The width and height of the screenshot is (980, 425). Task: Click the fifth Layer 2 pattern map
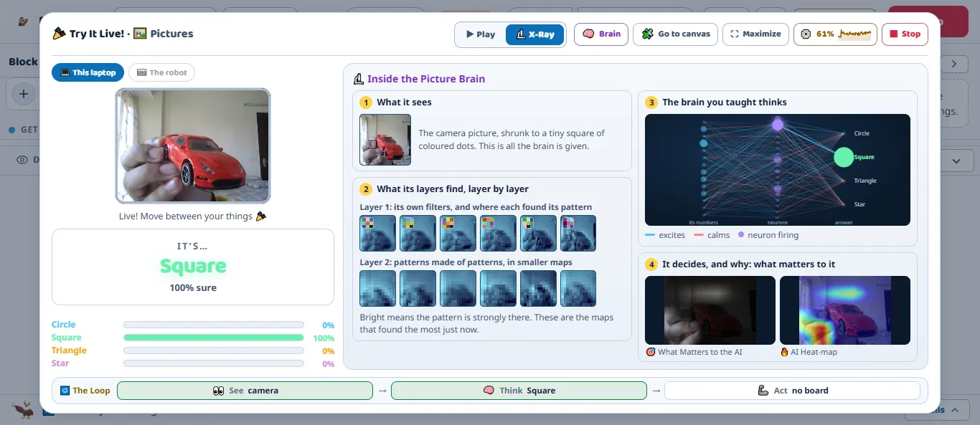coord(538,288)
